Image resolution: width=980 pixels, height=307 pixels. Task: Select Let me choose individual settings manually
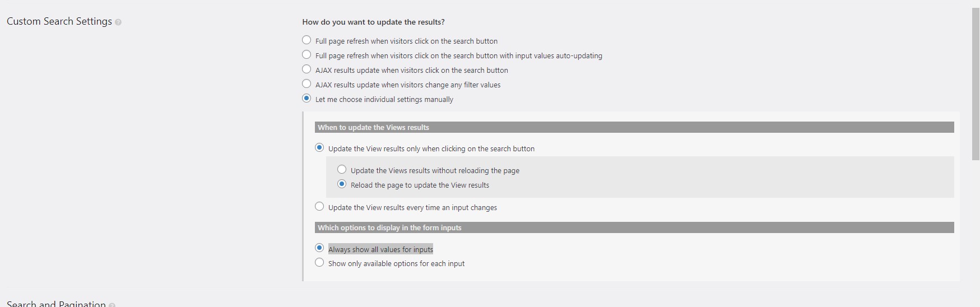306,99
